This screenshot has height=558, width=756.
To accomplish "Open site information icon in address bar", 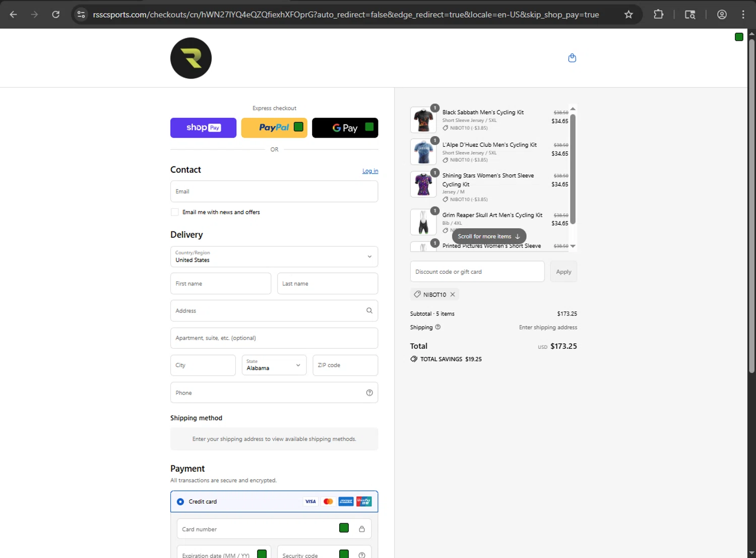I will point(81,15).
